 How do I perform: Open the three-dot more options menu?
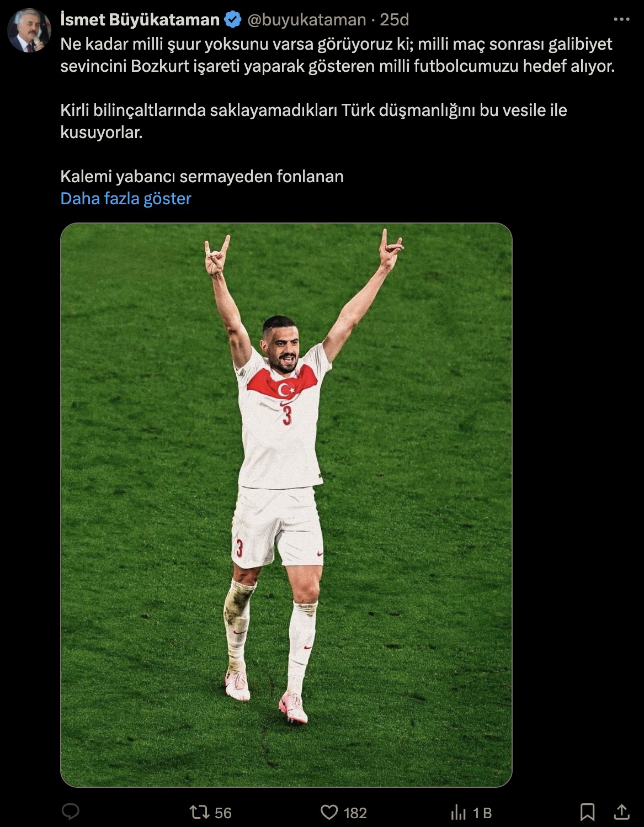(x=621, y=19)
